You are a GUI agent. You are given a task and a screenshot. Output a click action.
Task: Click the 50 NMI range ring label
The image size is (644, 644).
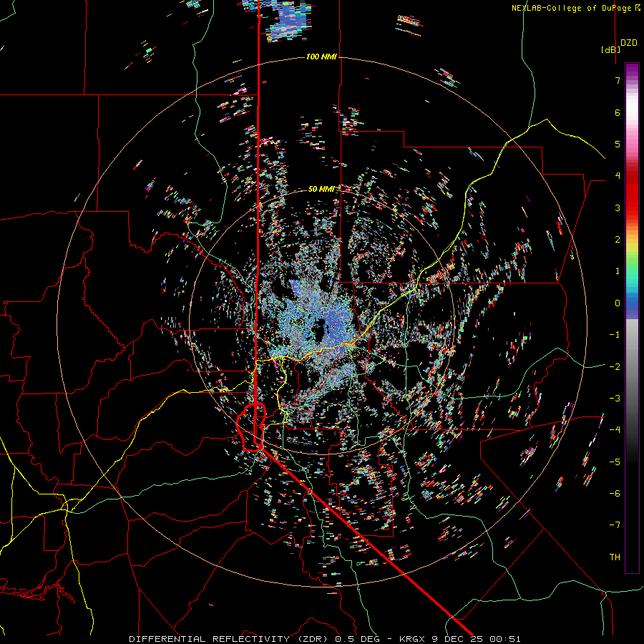321,189
